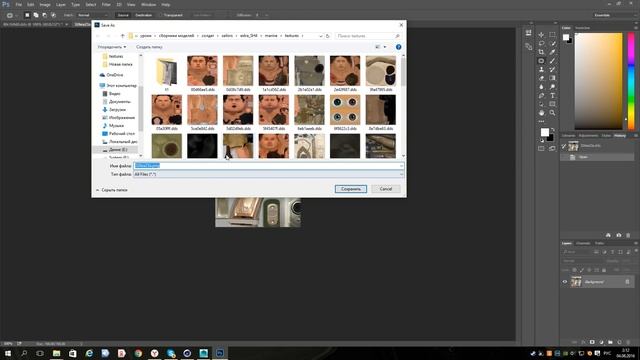
Task: Collapse folders with Скрыть папки
Action: coord(111,190)
